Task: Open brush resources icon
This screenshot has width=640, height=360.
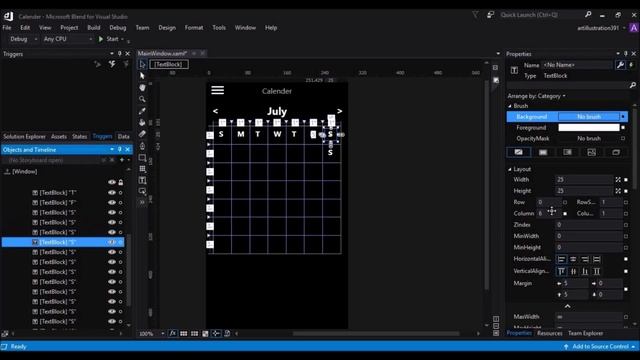Action: [616, 152]
